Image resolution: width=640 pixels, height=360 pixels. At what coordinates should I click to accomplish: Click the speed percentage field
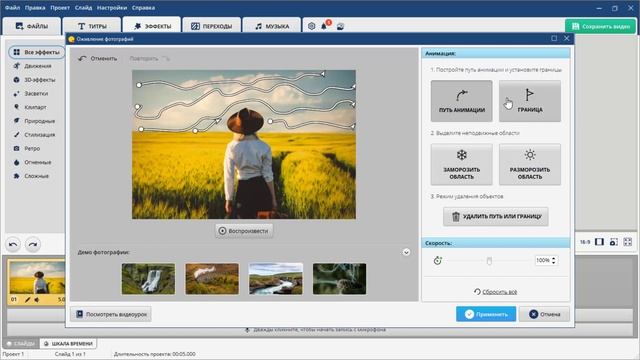tap(542, 260)
